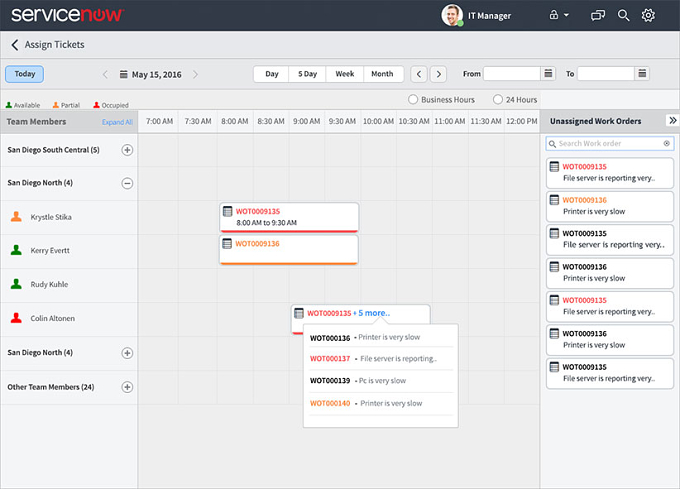The width and height of the screenshot is (680, 489).
Task: Go back using Assign Tickets arrow
Action: pos(15,45)
